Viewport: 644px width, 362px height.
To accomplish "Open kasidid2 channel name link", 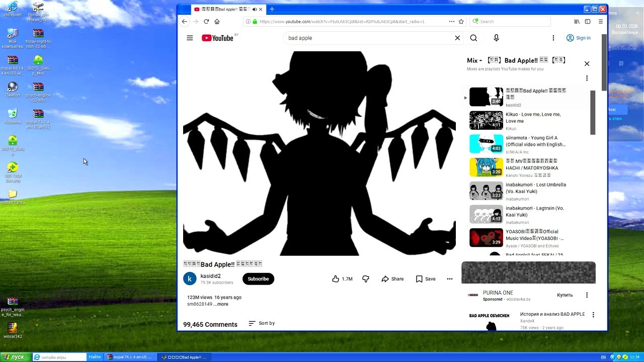I will (x=211, y=276).
